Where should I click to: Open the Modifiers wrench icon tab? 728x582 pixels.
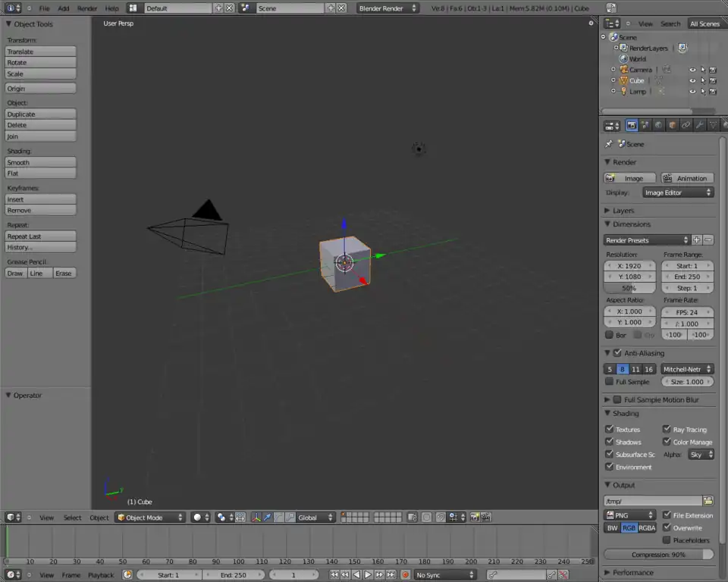pos(699,126)
